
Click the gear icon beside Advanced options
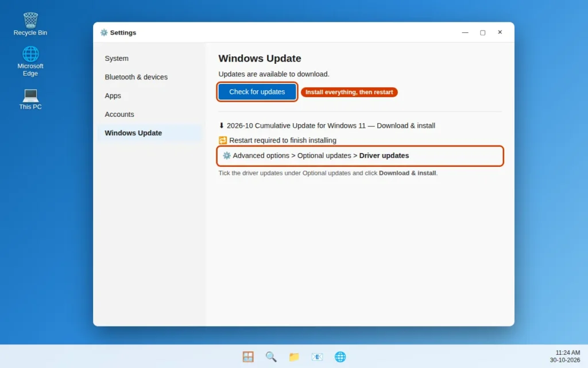point(226,155)
